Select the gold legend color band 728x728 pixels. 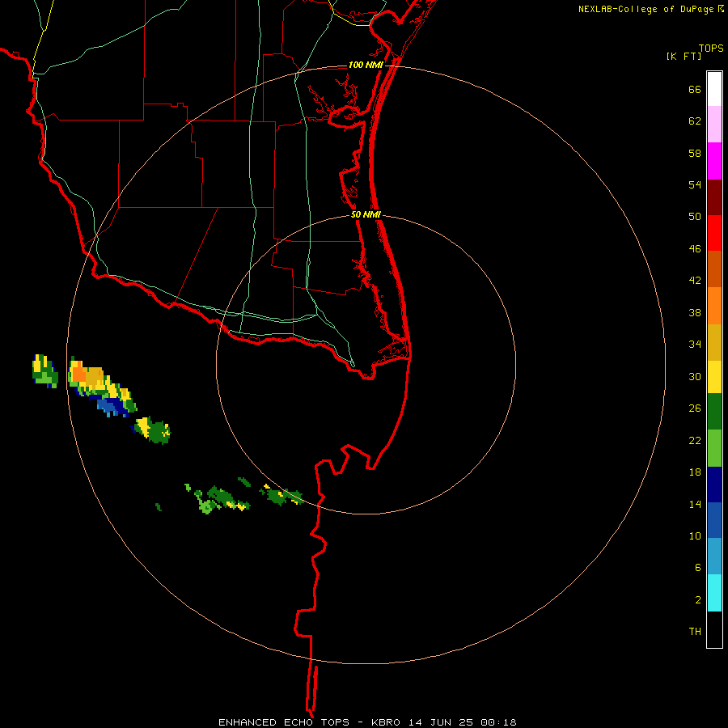(714, 342)
